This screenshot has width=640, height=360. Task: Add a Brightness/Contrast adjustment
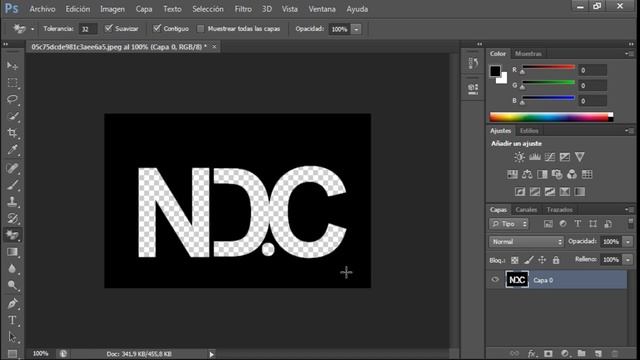click(519, 157)
